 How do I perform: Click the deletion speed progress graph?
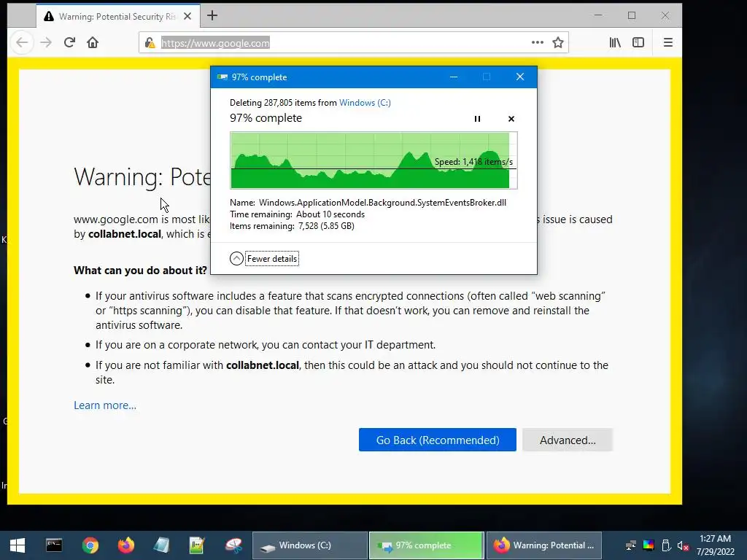pos(373,160)
